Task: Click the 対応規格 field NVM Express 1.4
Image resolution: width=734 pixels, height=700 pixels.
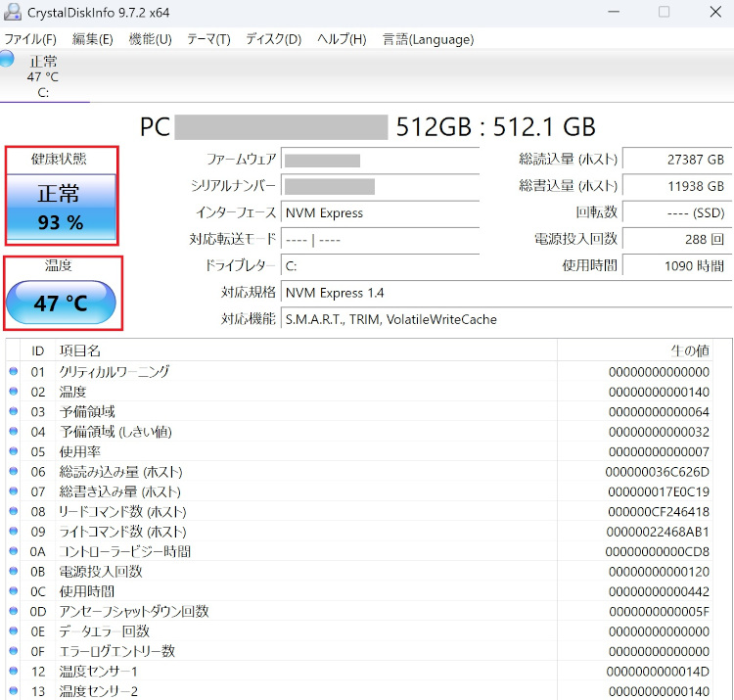Action: (507, 293)
